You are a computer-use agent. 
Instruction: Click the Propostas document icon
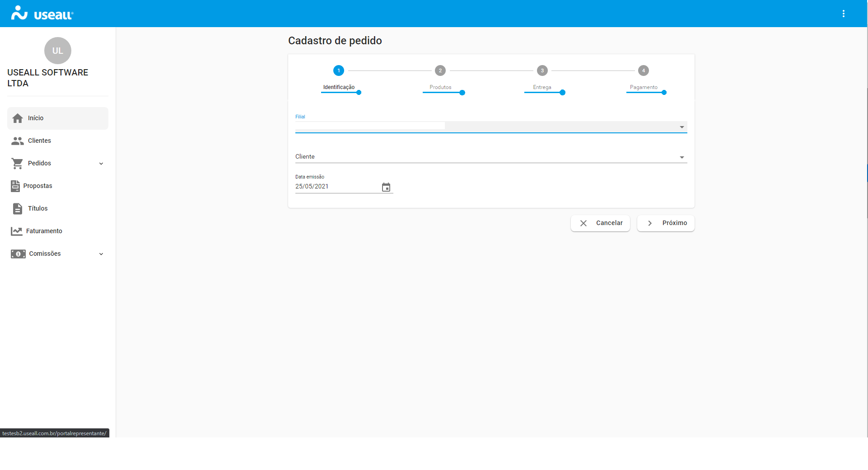(x=15, y=186)
